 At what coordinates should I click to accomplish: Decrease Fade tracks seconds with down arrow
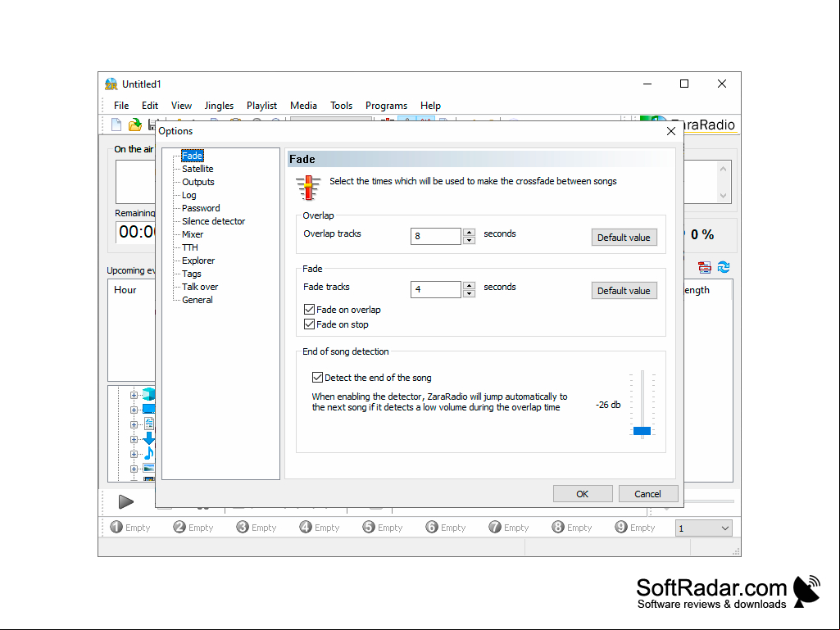click(x=469, y=293)
